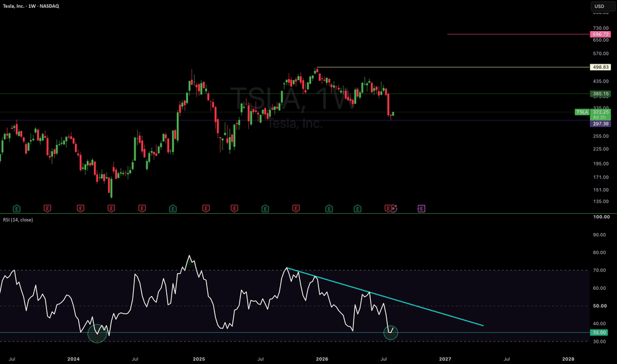Viewport: 617px width, 364px height.
Task: Click the 730.00 value on the price scale
Action: pyautogui.click(x=601, y=28)
